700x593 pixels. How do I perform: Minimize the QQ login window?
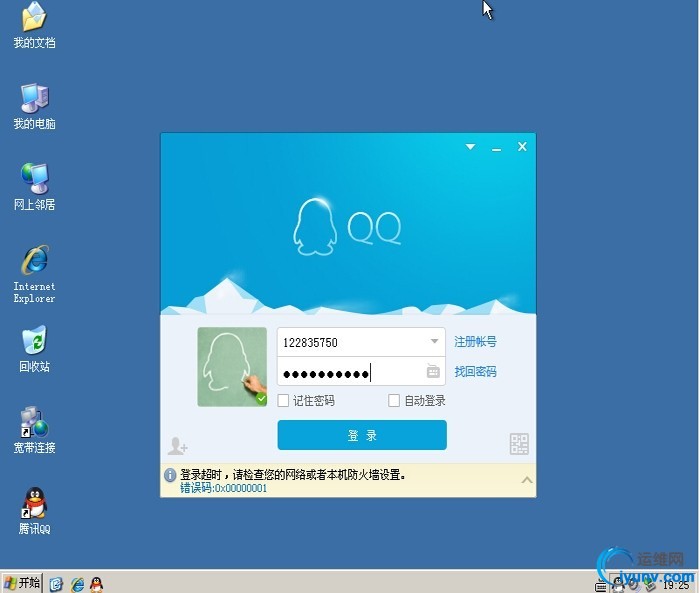pyautogui.click(x=496, y=148)
